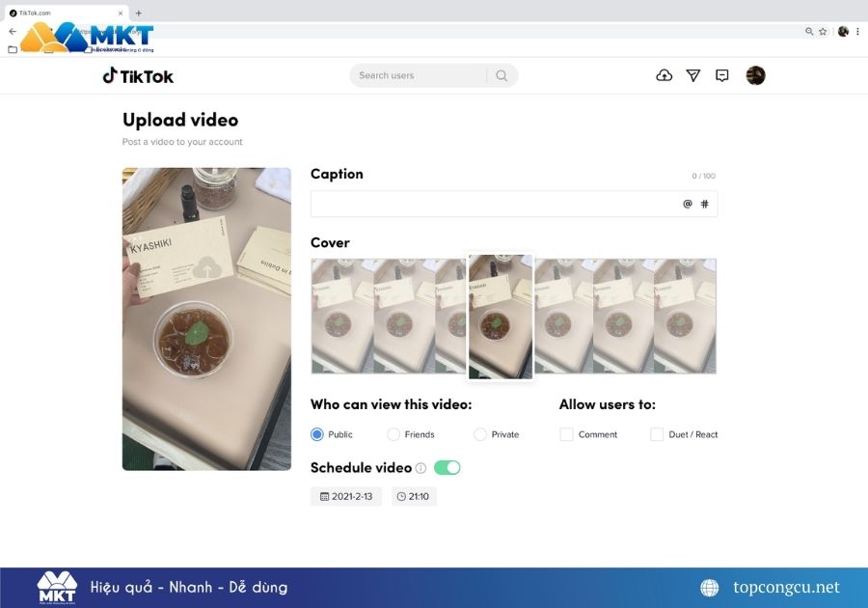Insert a mention with @ icon
The width and height of the screenshot is (868, 608).
[x=688, y=204]
